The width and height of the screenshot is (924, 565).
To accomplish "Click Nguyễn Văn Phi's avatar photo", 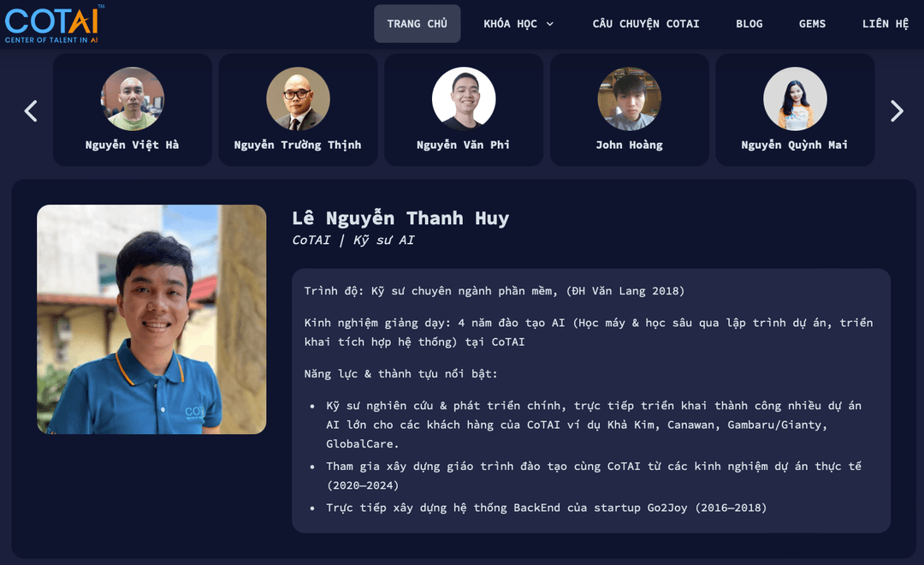I will [464, 98].
